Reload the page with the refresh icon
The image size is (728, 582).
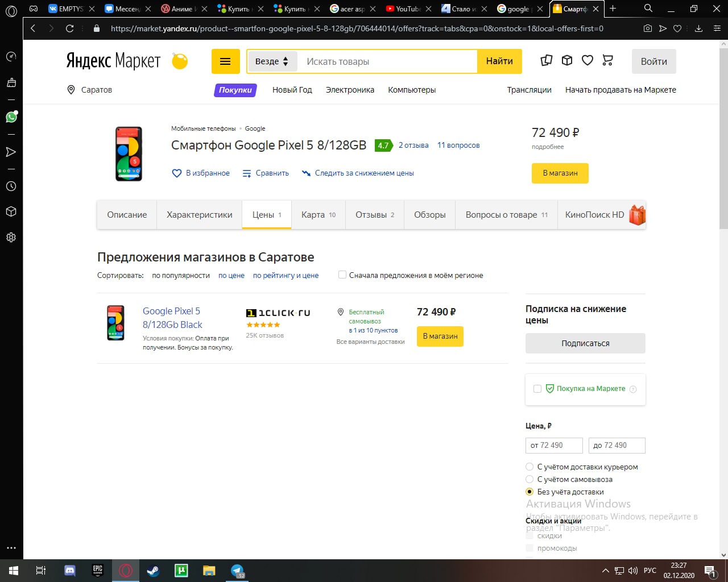(x=70, y=28)
